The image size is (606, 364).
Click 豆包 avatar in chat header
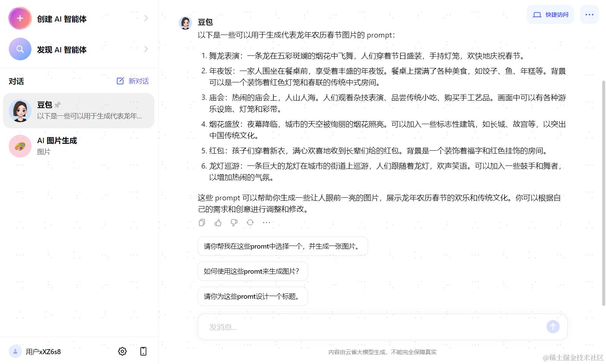pos(185,23)
